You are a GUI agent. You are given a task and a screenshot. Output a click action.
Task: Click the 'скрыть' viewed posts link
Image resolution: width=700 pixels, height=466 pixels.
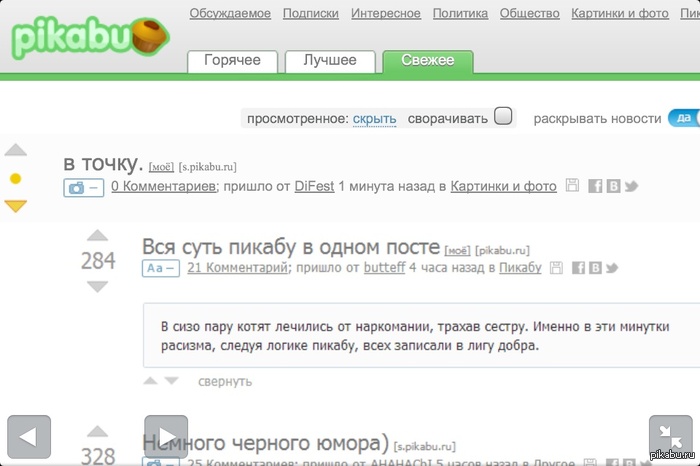pyautogui.click(x=375, y=118)
